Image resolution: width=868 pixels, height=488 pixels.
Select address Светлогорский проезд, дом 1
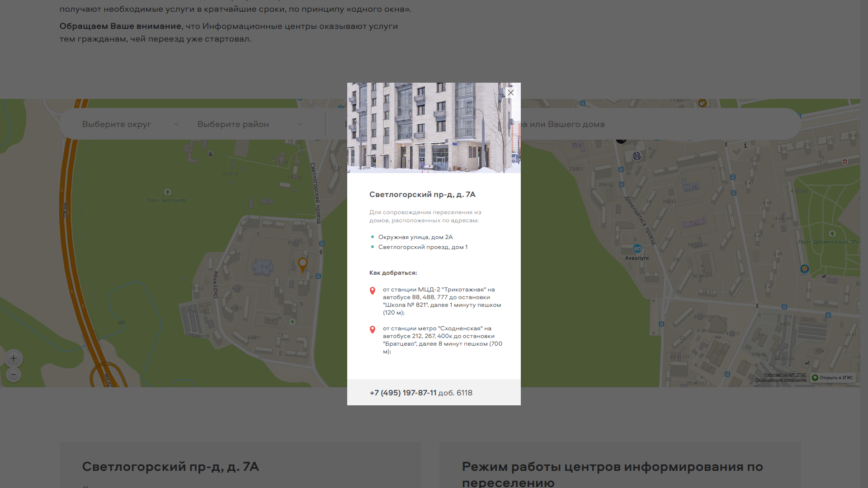pyautogui.click(x=423, y=247)
